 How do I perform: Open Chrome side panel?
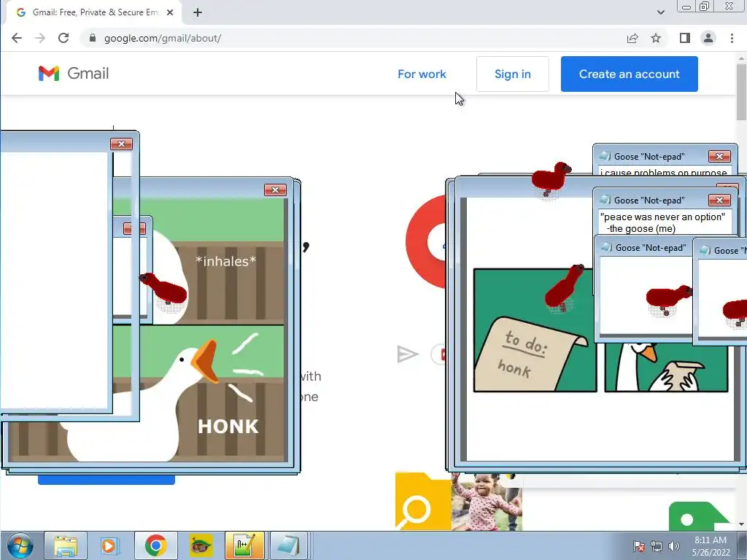click(684, 38)
